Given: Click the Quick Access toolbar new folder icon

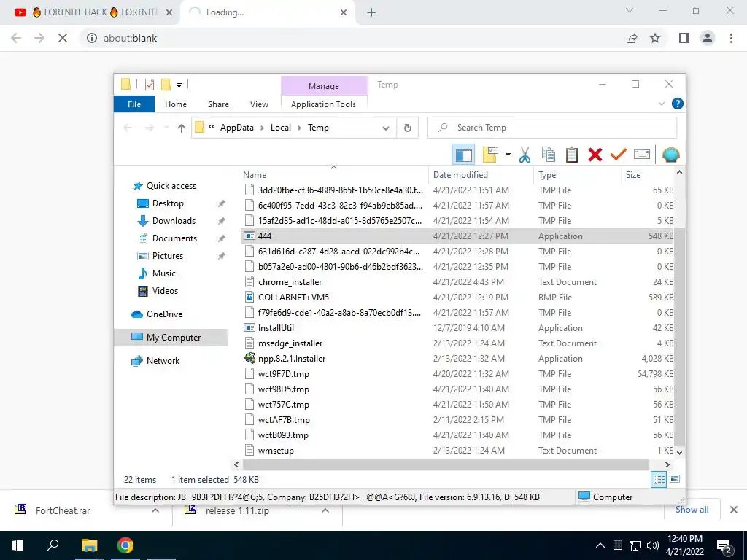Looking at the screenshot, I should (x=166, y=85).
